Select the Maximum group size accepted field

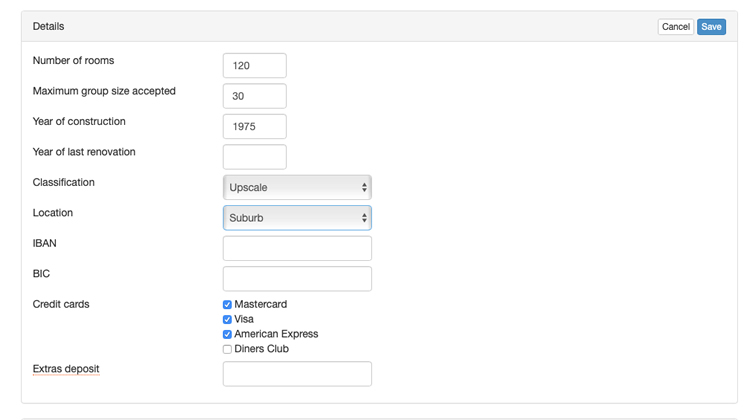point(254,96)
